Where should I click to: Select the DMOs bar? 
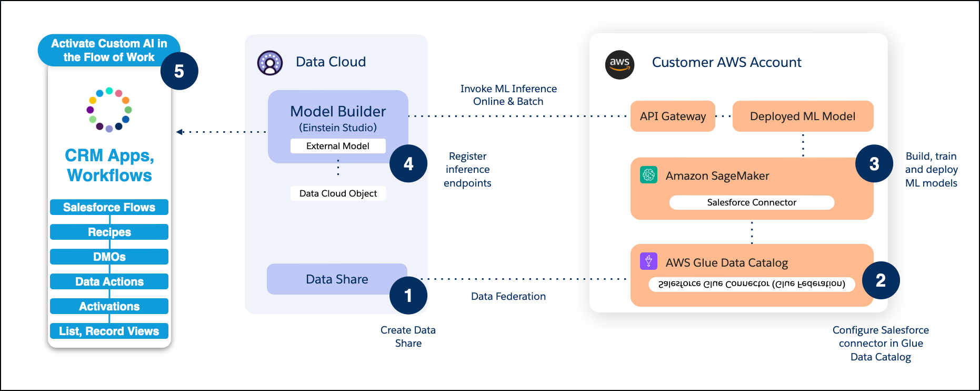109,257
